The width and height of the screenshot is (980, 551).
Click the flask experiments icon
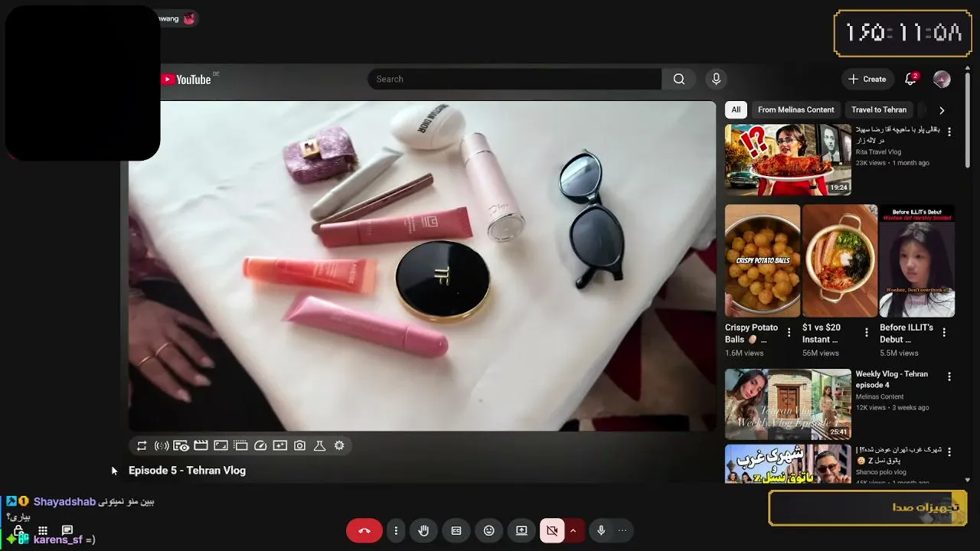tap(320, 445)
